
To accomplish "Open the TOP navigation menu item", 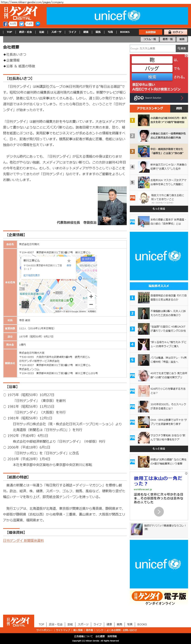I will (9, 32).
